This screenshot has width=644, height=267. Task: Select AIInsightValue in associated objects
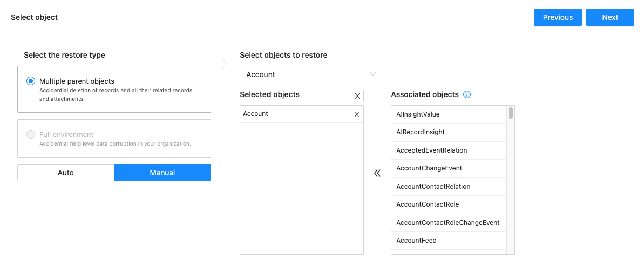click(x=449, y=114)
